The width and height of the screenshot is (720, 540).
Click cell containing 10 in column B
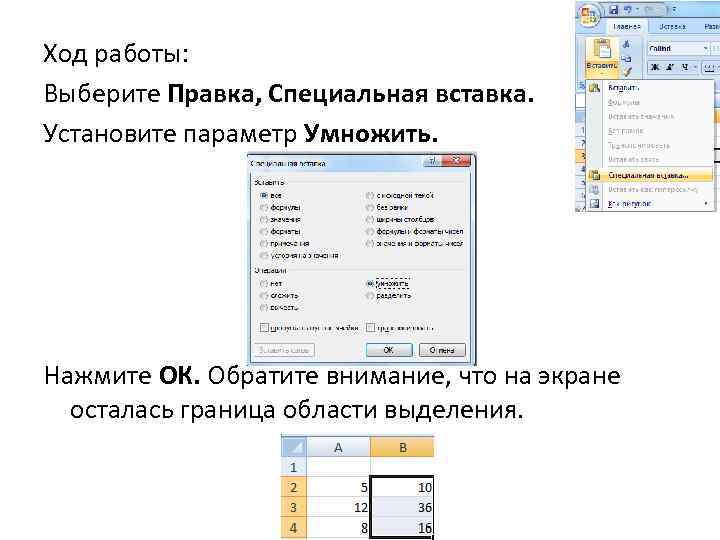click(402, 487)
